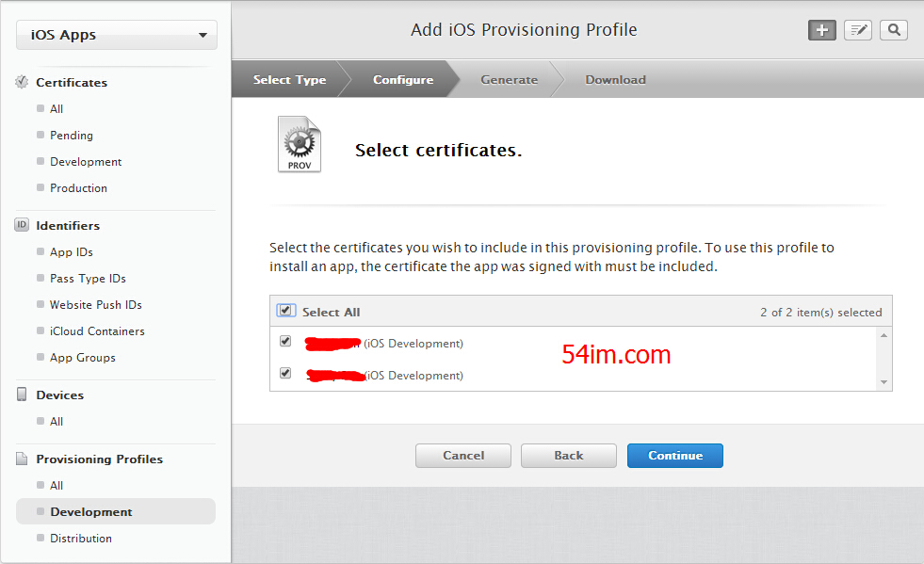Select Development provisioning profiles
Screen dimensions: 924x564
[x=116, y=511]
